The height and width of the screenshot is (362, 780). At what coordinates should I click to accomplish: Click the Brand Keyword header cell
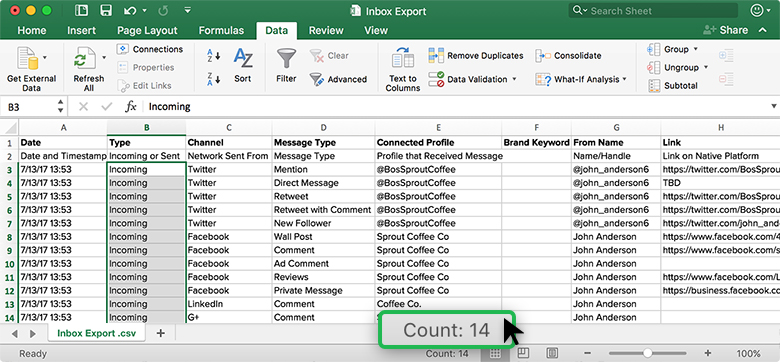(537, 143)
